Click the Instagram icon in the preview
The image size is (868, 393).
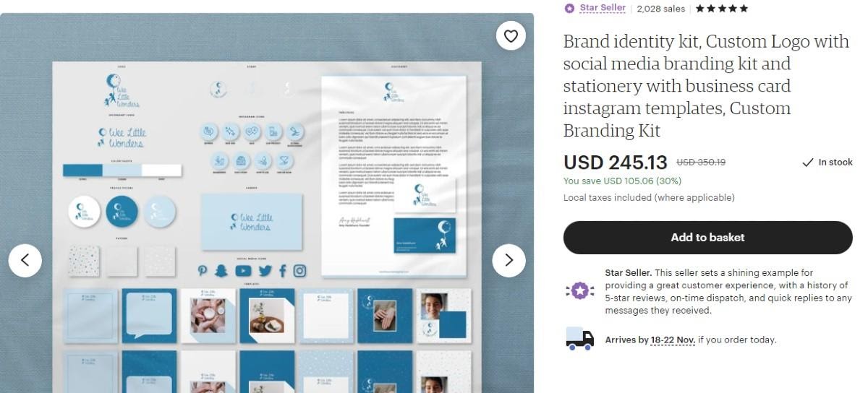pos(299,271)
